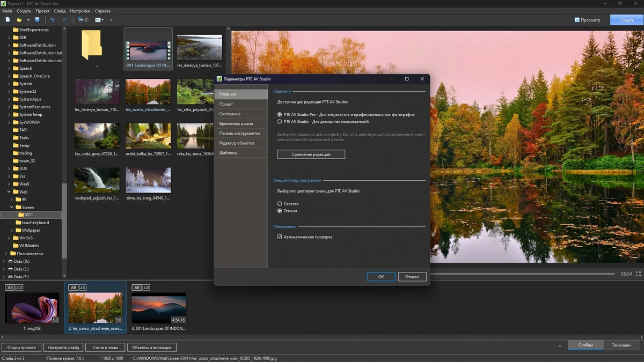
Task: Click the open project folder icon
Action: point(19,20)
